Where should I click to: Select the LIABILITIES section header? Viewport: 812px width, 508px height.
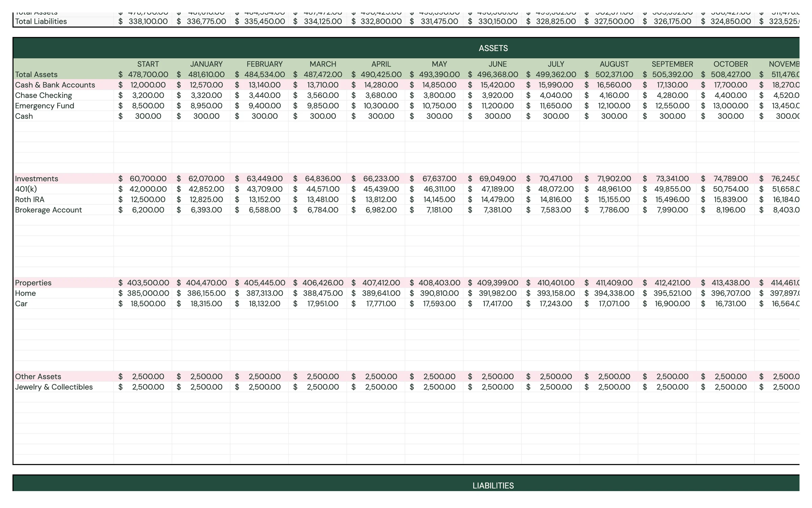click(x=493, y=486)
